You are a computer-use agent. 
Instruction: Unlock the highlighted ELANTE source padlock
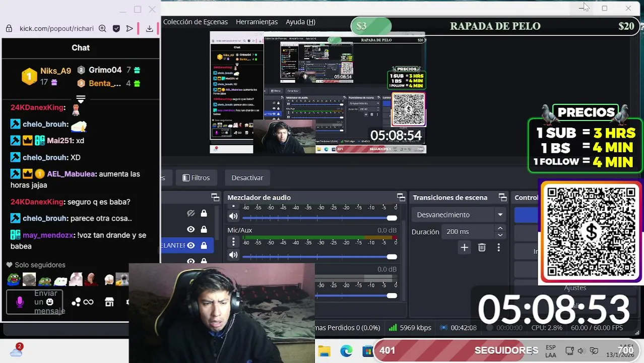[x=204, y=246]
